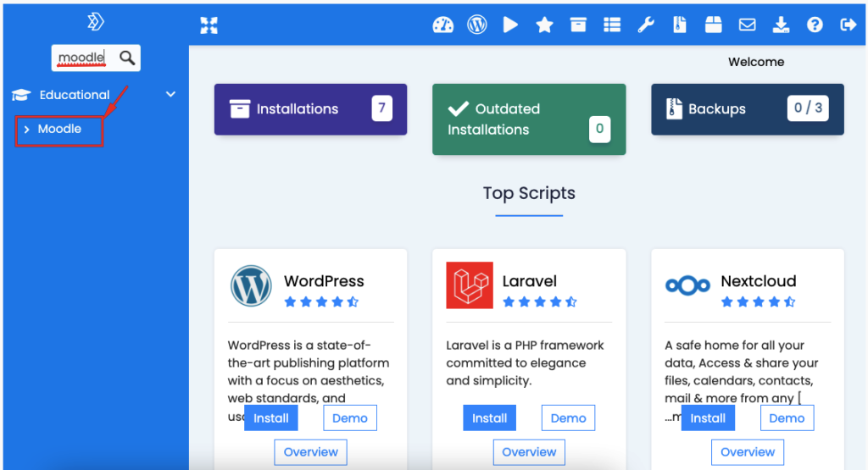Click the Softaculous logo in sidebar
This screenshot has height=470, width=868.
(x=95, y=21)
